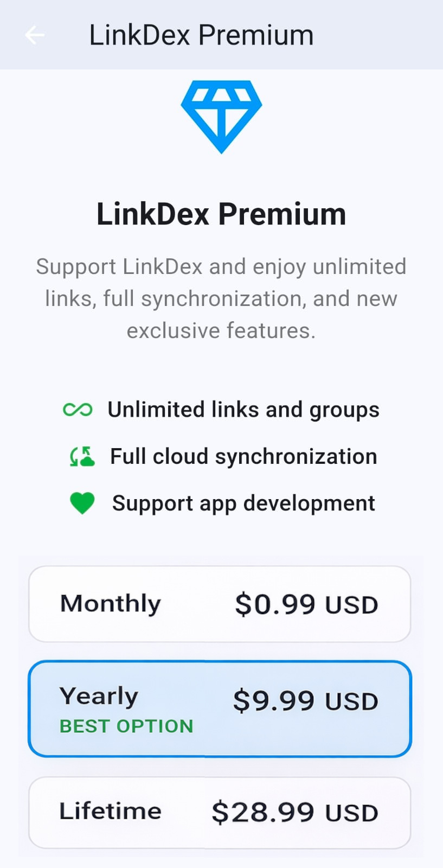This screenshot has width=443, height=868.
Task: Tap the $28.99 USD price
Action: pos(294,812)
